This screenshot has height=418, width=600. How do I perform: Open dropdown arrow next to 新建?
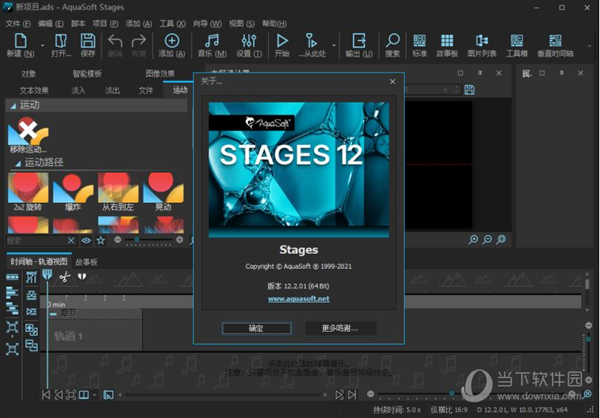(42, 45)
